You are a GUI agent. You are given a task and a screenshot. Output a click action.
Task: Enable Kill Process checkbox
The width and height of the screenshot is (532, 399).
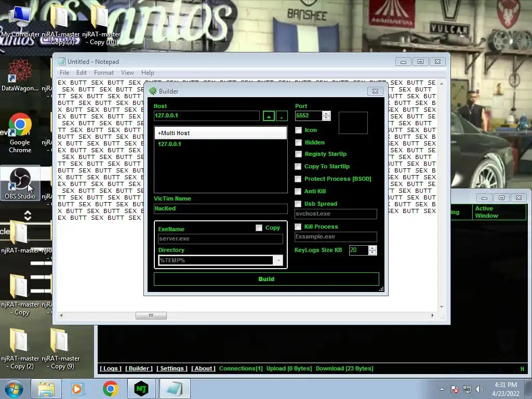(x=298, y=227)
